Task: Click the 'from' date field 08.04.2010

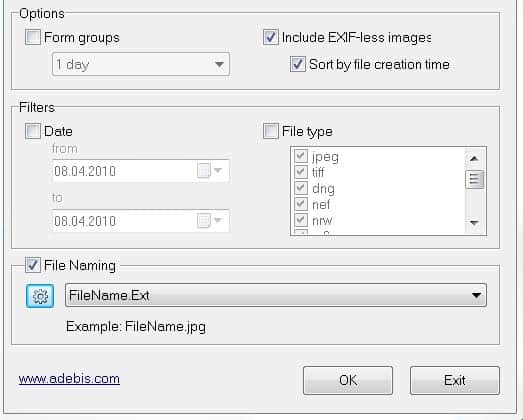Action: 141,171
